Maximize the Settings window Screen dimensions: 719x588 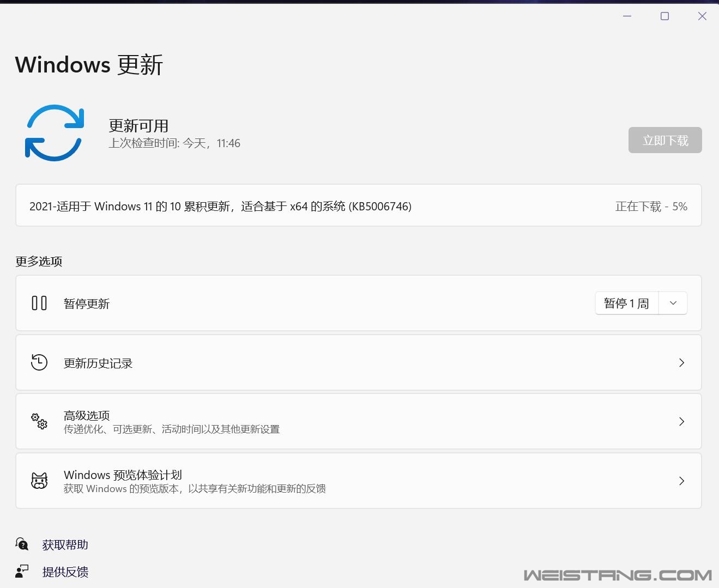[x=664, y=16]
